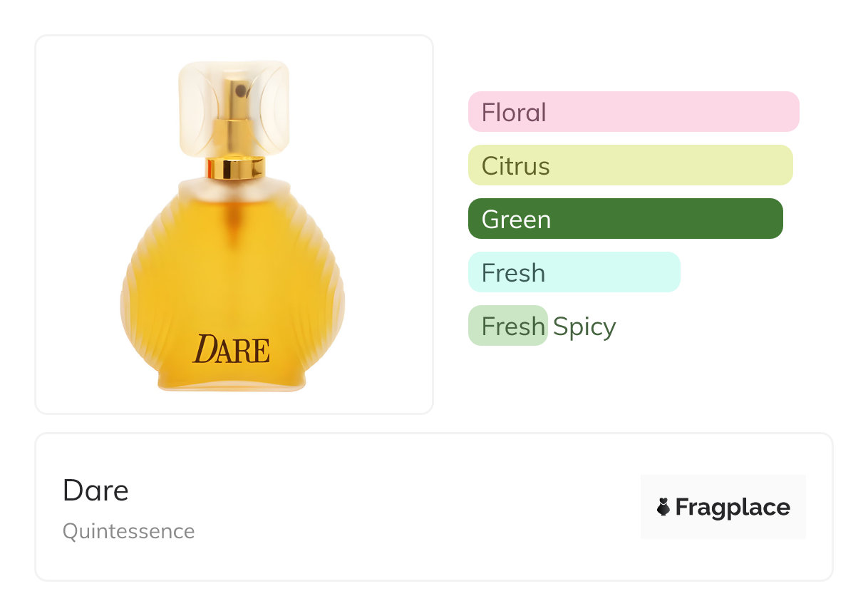Open the Dare perfume bottle image
868x616 pixels.
click(234, 225)
